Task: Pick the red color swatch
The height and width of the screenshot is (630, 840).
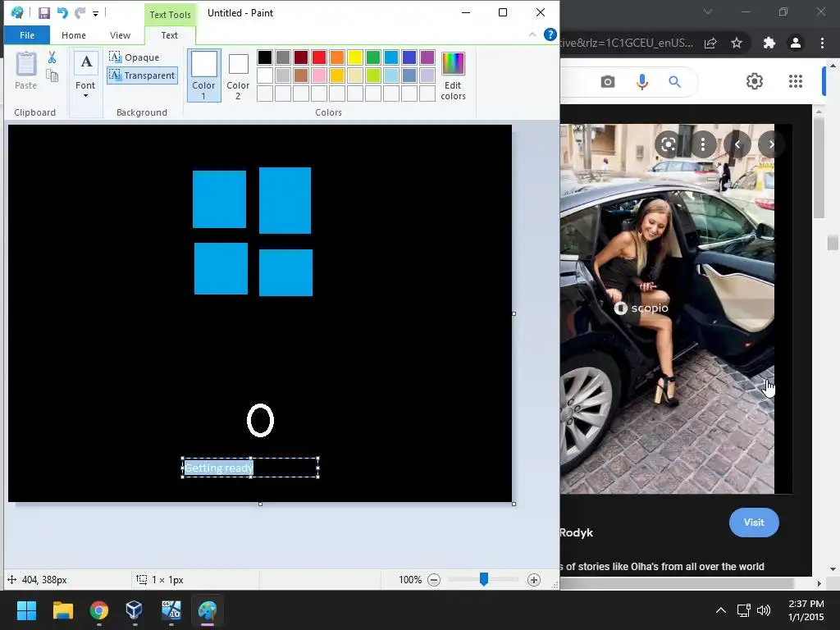Action: (x=319, y=57)
